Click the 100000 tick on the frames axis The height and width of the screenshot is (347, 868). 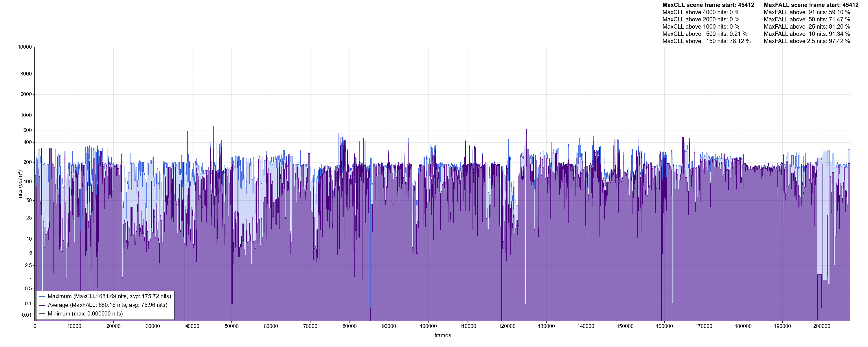428,326
